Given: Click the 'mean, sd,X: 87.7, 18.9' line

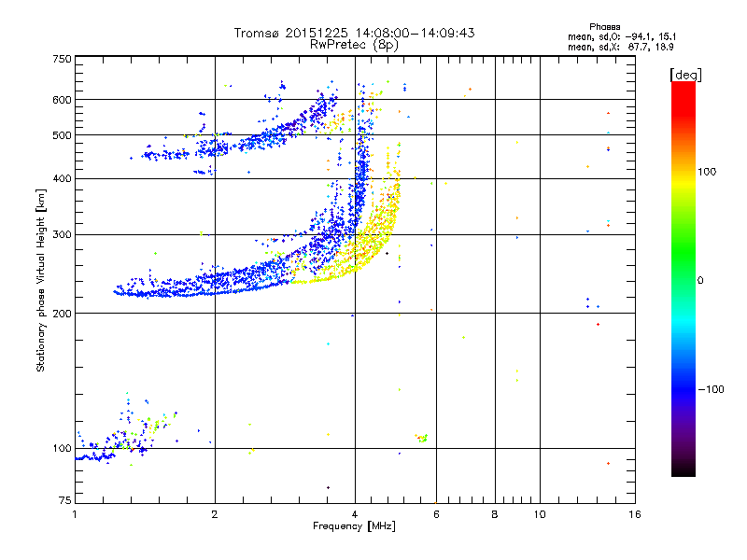Looking at the screenshot, I should 621,47.
